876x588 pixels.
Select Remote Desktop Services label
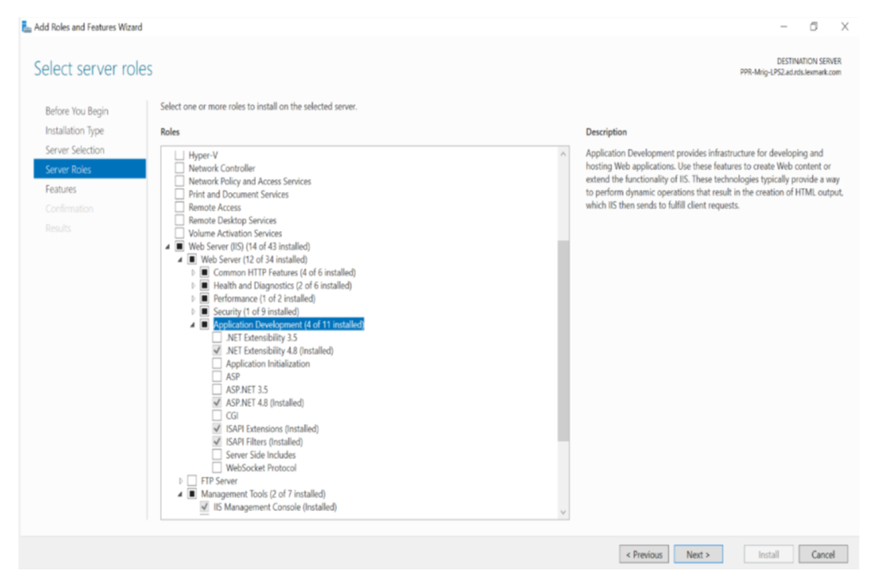click(x=232, y=220)
